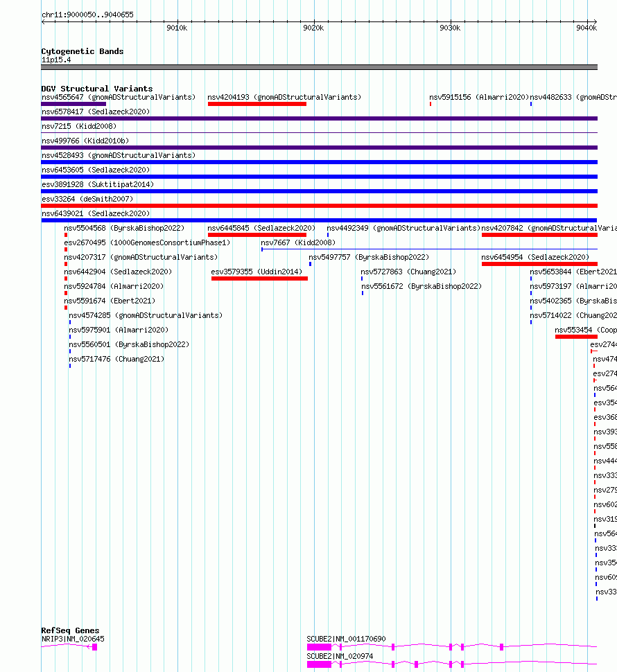Image resolution: width=617 pixels, height=672 pixels.
Task: Open gene SCUBE2|NM_001170690 label
Action: point(346,639)
